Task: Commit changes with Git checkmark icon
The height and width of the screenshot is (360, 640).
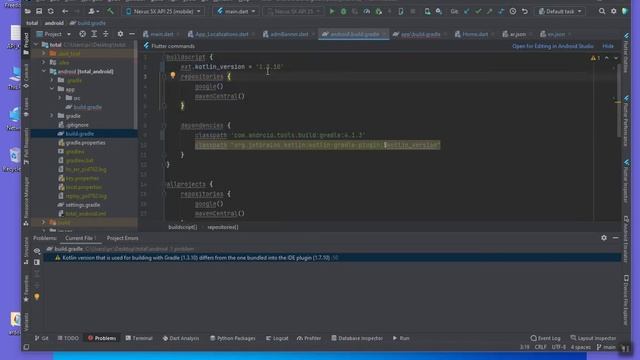Action: [x=478, y=11]
